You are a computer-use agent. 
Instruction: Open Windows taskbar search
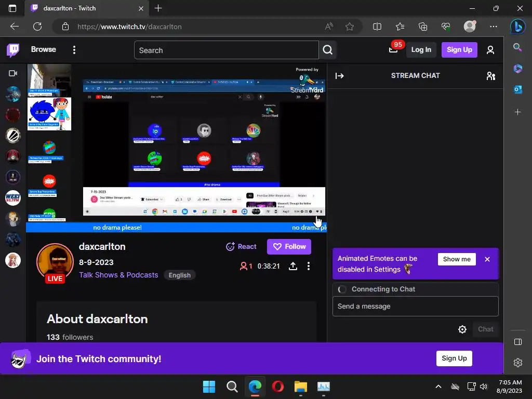[x=232, y=387]
